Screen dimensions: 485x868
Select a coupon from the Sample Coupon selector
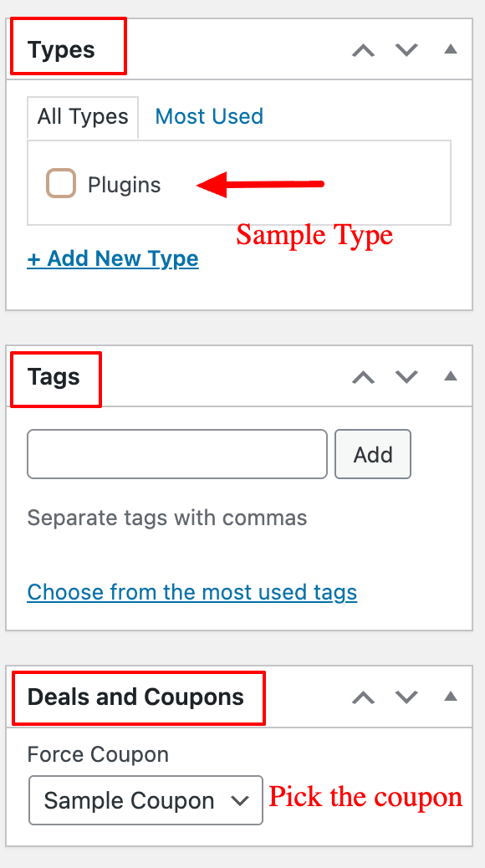(x=145, y=800)
